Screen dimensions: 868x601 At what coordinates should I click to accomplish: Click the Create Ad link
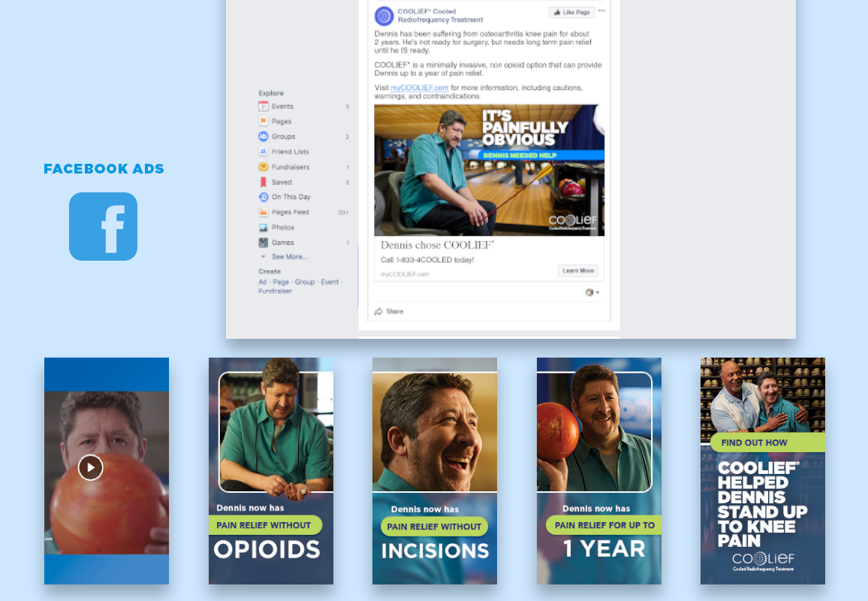click(x=262, y=282)
